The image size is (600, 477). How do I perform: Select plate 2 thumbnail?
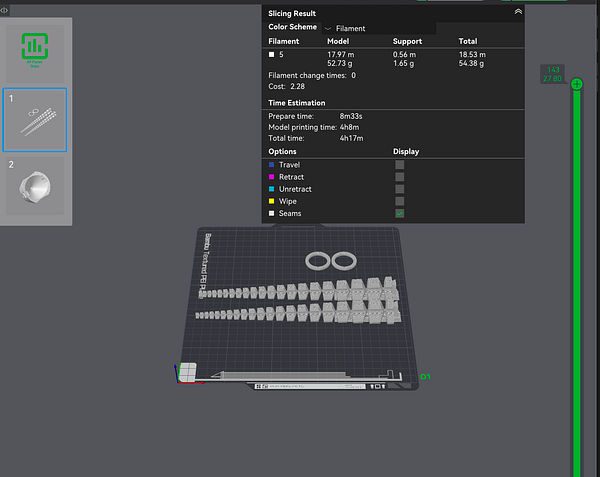click(x=35, y=186)
